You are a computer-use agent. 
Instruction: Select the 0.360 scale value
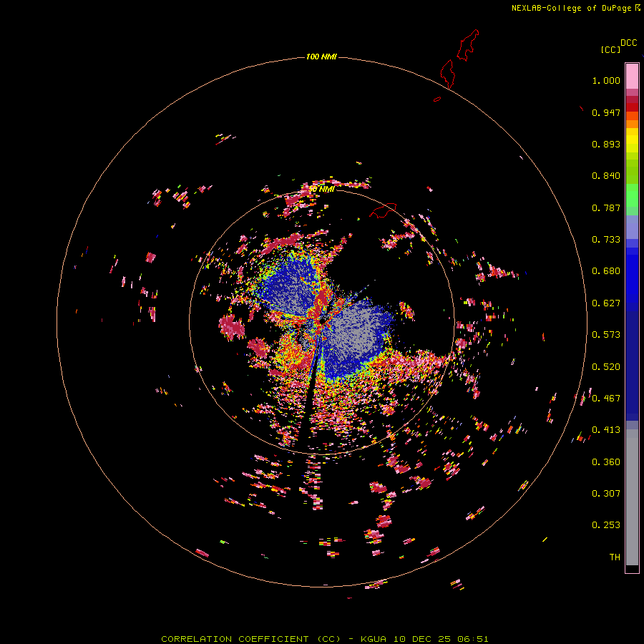tap(606, 462)
